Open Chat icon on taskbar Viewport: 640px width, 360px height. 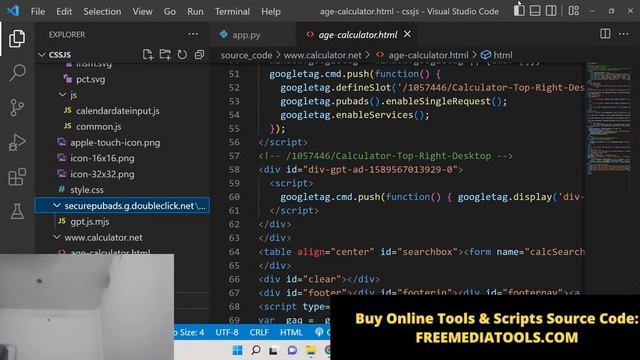pos(292,350)
